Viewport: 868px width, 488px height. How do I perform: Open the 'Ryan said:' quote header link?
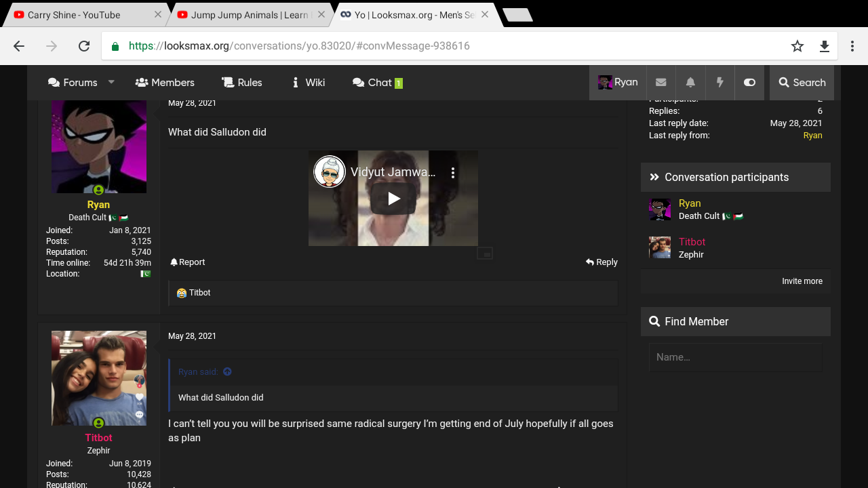[x=198, y=371]
